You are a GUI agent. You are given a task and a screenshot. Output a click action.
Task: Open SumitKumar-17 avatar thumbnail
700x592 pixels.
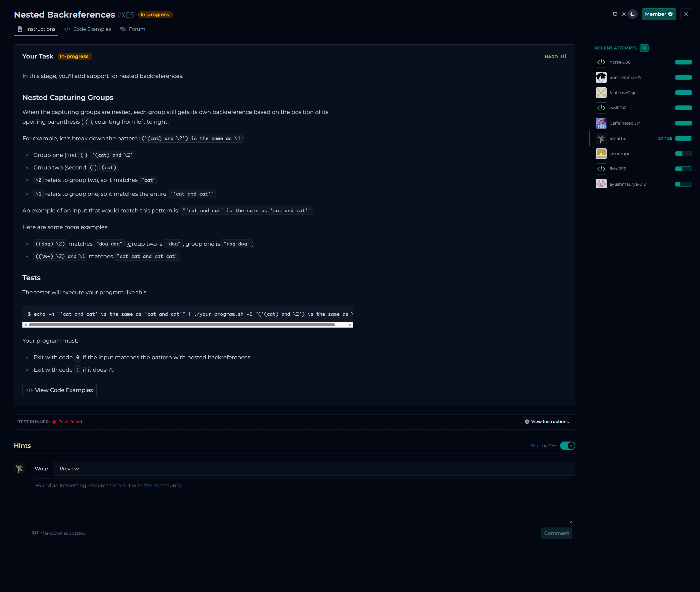click(601, 77)
